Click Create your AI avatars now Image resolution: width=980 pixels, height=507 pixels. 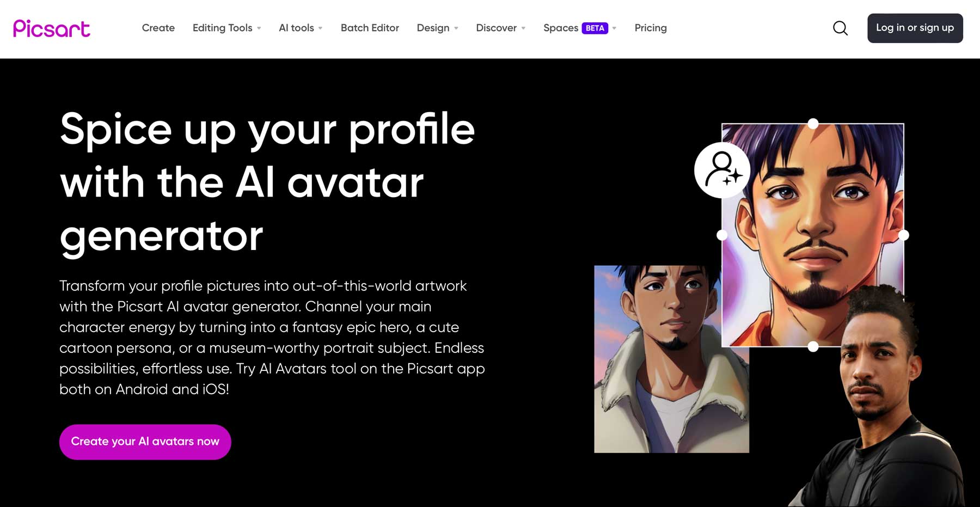pyautogui.click(x=145, y=442)
